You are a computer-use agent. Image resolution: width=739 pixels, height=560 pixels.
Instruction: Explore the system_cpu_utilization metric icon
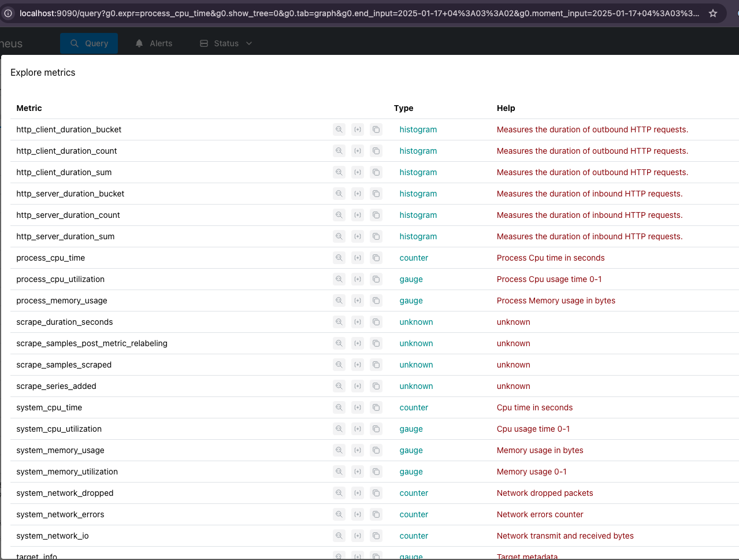[339, 429]
